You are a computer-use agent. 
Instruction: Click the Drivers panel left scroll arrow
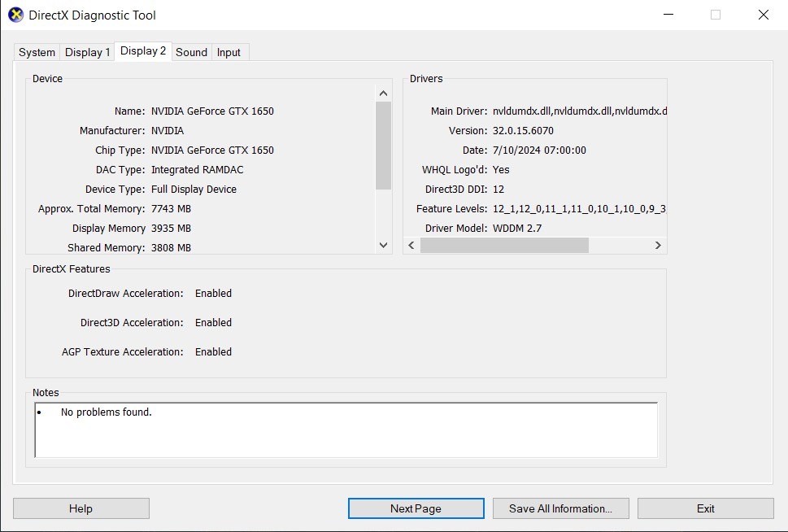[x=411, y=245]
